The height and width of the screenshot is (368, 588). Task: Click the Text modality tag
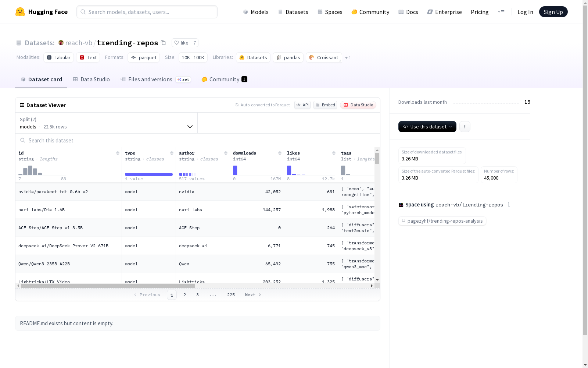click(88, 57)
